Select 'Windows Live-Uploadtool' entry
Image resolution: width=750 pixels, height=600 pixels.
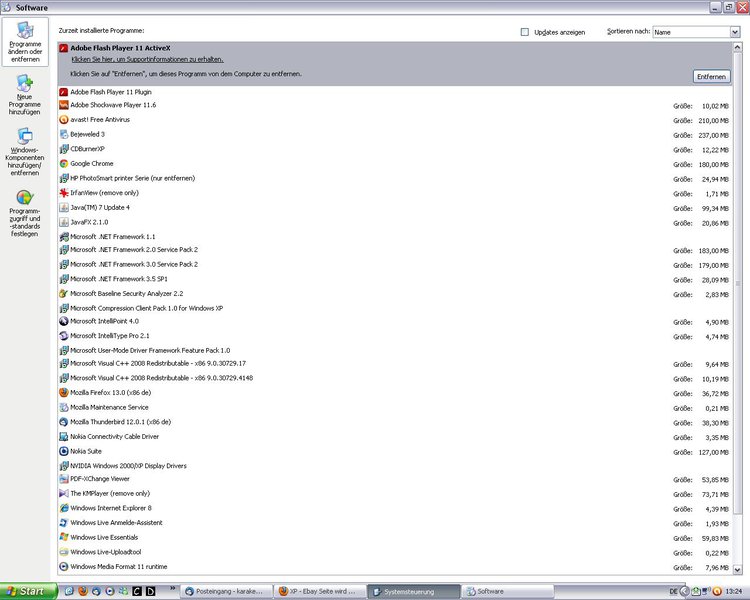tap(395, 552)
